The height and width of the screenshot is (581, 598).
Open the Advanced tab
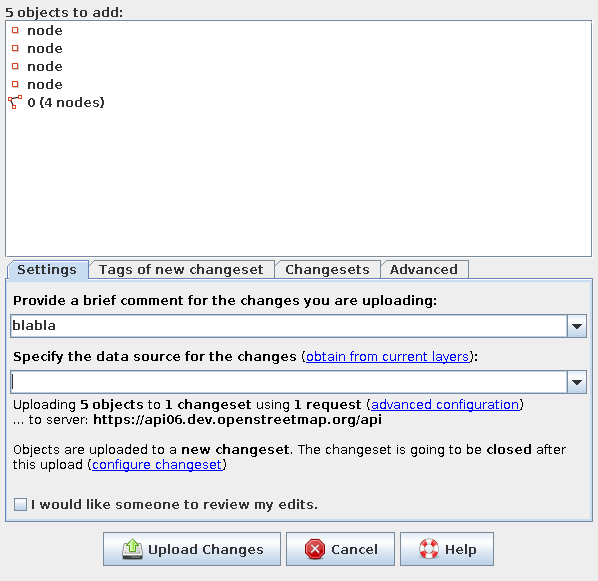[x=424, y=270]
